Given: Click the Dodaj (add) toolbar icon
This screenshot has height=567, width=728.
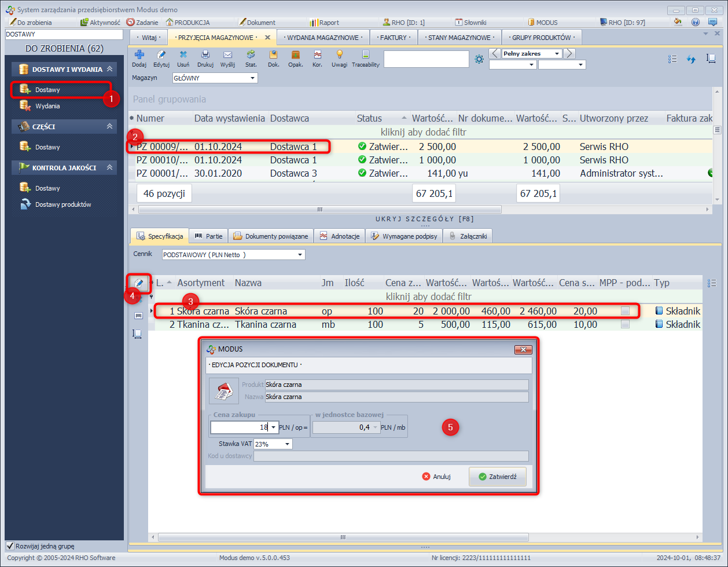Looking at the screenshot, I should click(139, 55).
